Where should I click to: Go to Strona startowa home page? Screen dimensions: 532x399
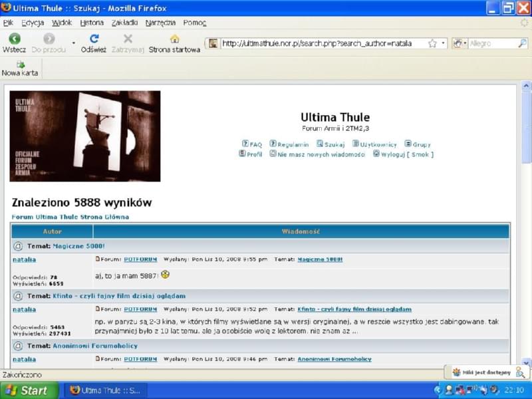click(174, 43)
